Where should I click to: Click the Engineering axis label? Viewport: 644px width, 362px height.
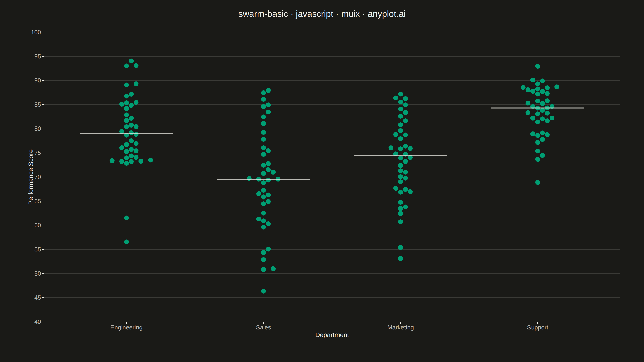coord(127,327)
